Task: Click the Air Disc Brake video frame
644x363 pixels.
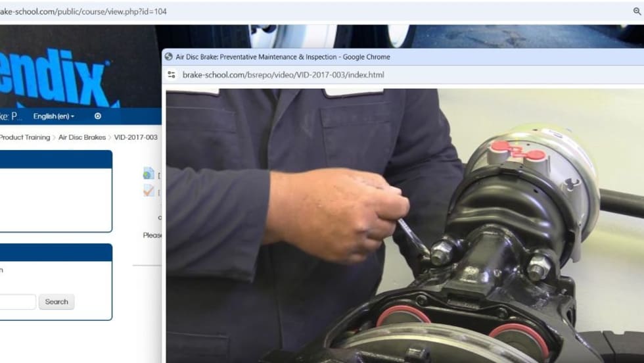Action: pyautogui.click(x=405, y=226)
